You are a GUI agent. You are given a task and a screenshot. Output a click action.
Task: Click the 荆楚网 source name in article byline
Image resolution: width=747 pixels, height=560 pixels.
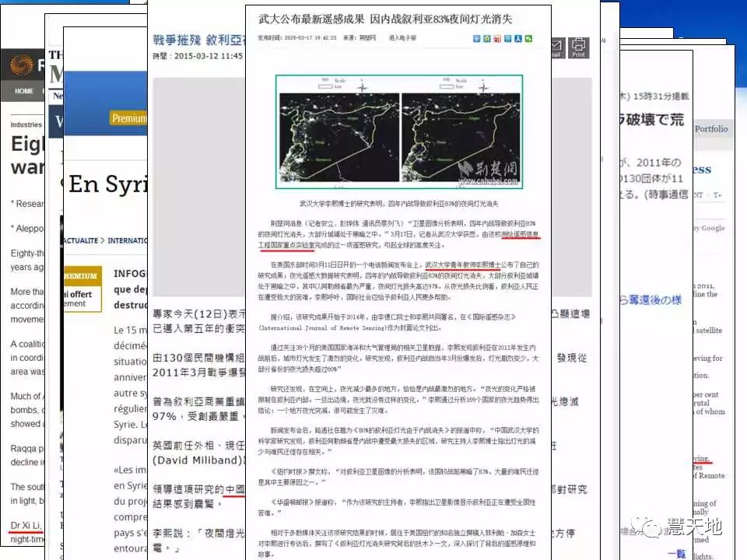coord(367,38)
